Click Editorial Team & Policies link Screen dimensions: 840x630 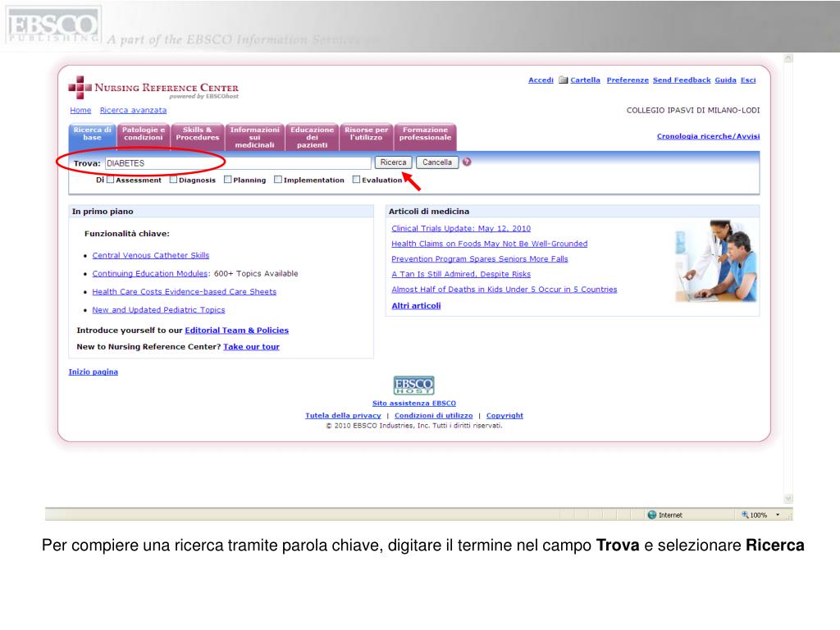pyautogui.click(x=237, y=330)
